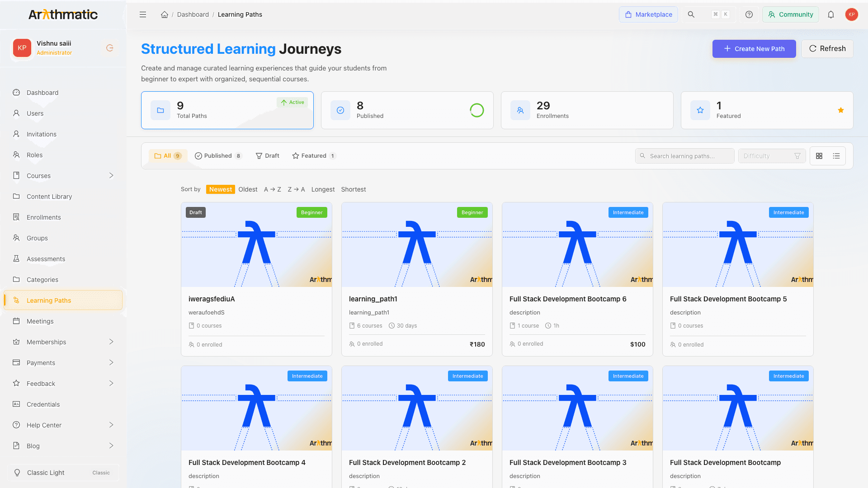Go to the home breadcrumb icon
Image resolution: width=868 pixels, height=488 pixels.
tap(165, 14)
